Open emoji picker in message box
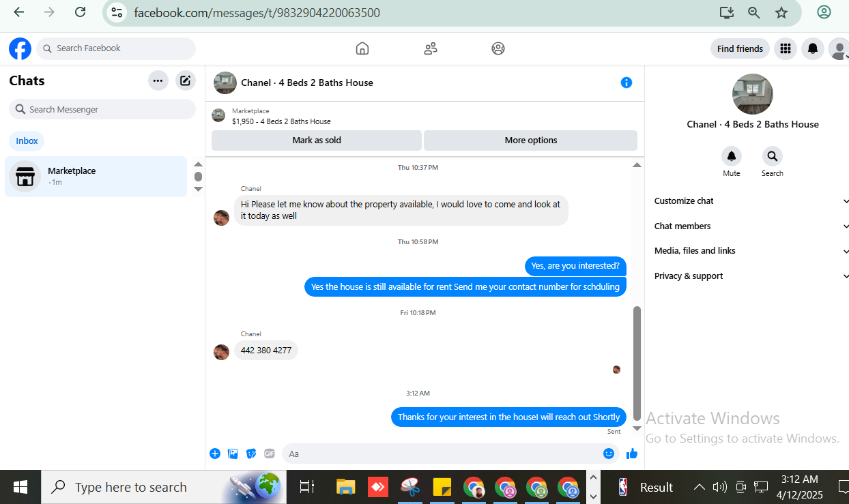The width and height of the screenshot is (849, 504). coord(609,454)
